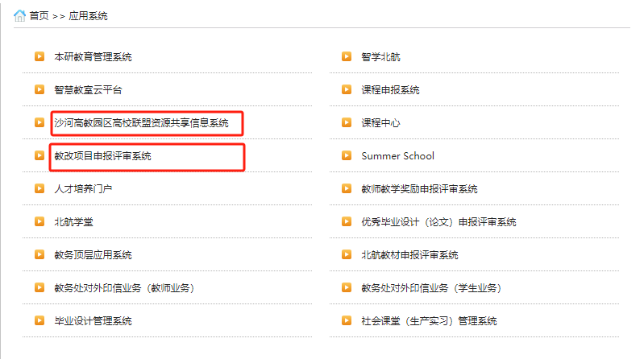Open 优秀毕业设计（论文）申报评审系统
644x359 pixels.
point(438,222)
